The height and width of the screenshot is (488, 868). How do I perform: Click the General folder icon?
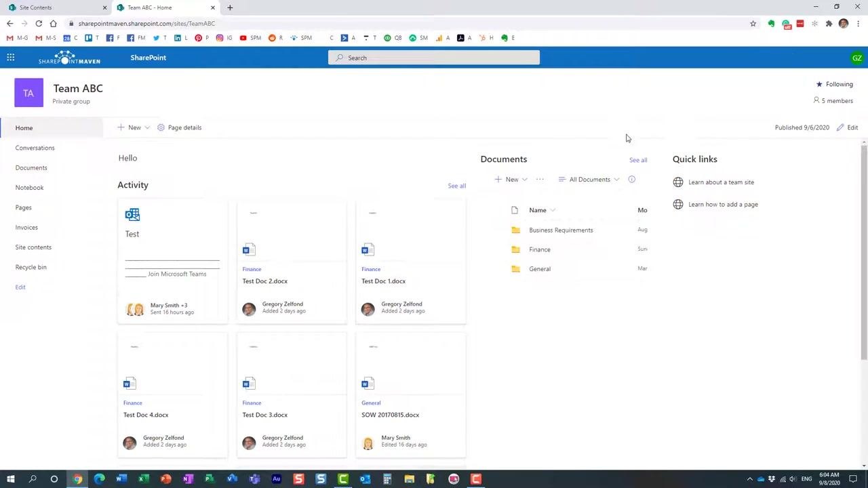515,269
